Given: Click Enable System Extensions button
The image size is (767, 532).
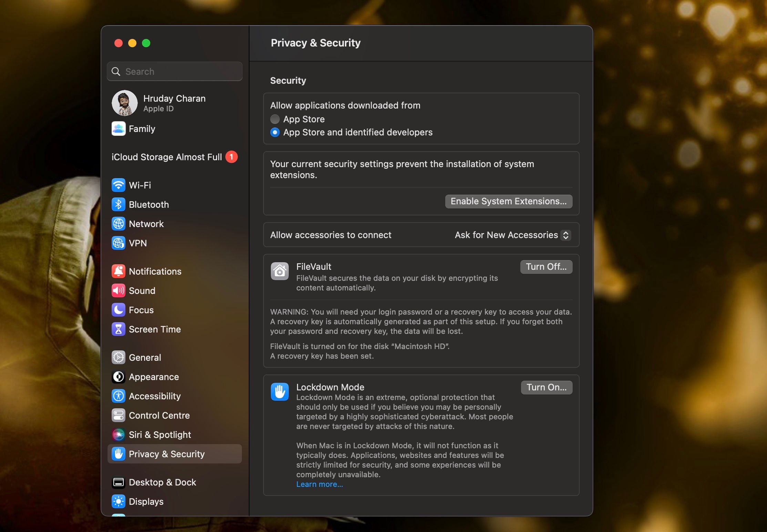Looking at the screenshot, I should [508, 201].
